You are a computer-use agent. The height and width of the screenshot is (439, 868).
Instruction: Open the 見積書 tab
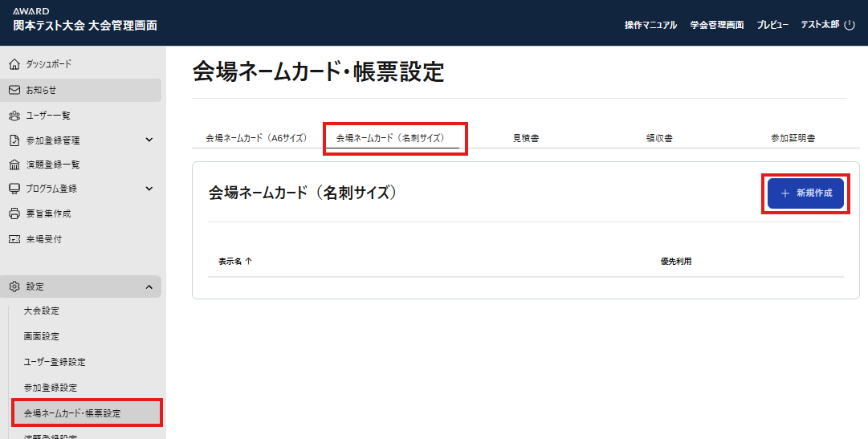tap(526, 138)
